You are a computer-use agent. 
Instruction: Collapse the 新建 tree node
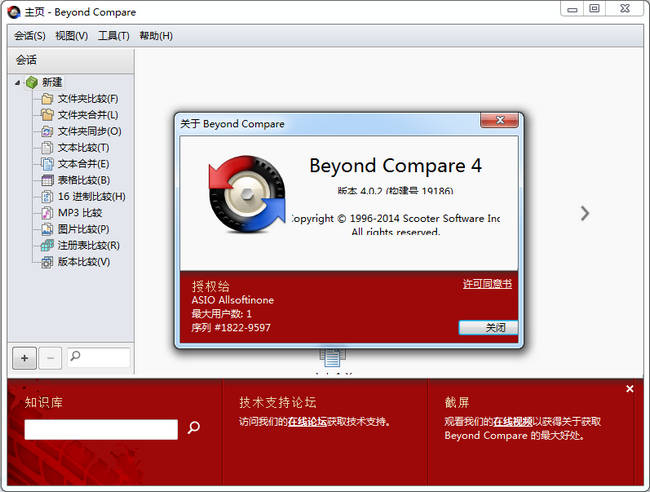(x=17, y=83)
